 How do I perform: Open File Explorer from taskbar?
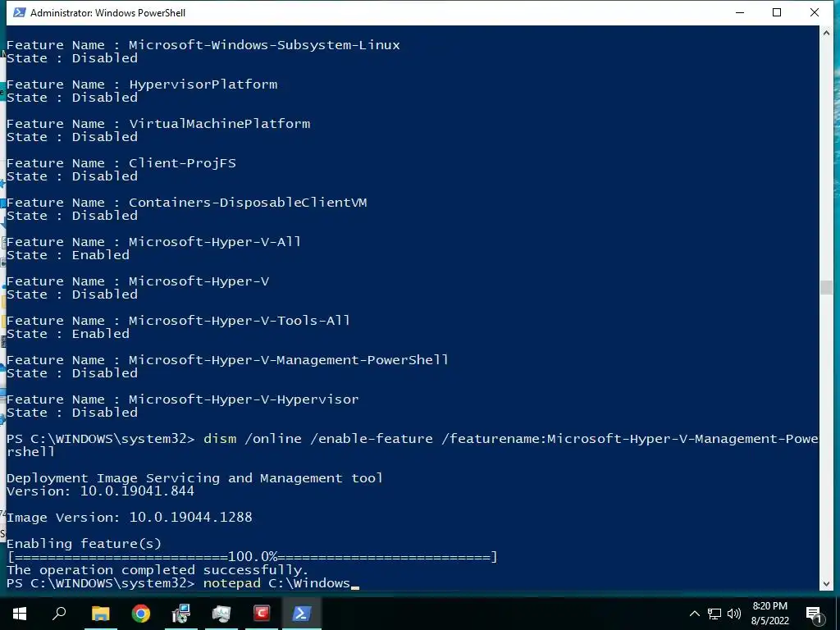point(100,613)
